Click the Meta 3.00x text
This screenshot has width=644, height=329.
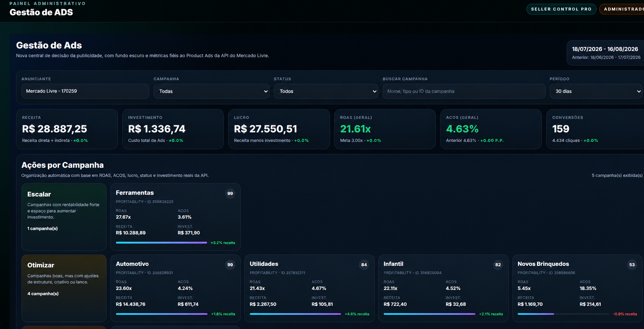coord(351,141)
